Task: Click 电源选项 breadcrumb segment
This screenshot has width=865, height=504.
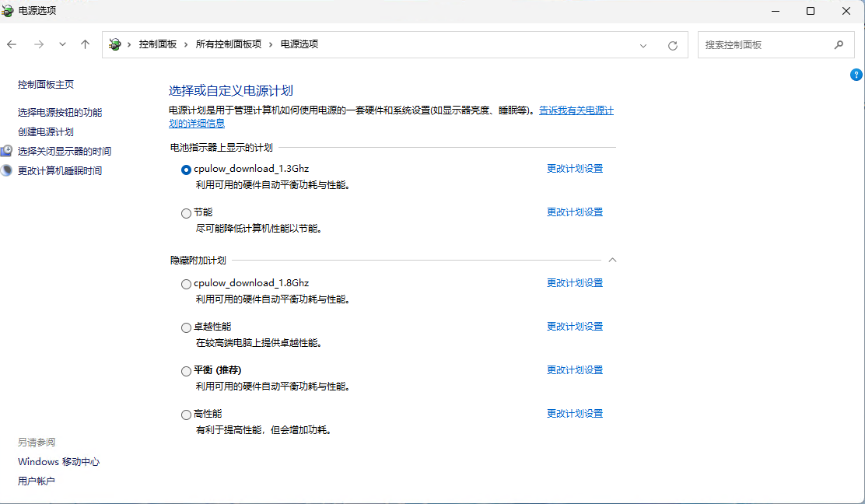Action: tap(299, 44)
